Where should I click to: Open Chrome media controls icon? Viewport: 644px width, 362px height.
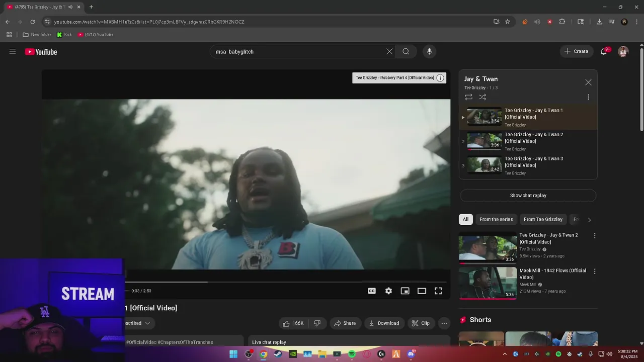tap(612, 22)
